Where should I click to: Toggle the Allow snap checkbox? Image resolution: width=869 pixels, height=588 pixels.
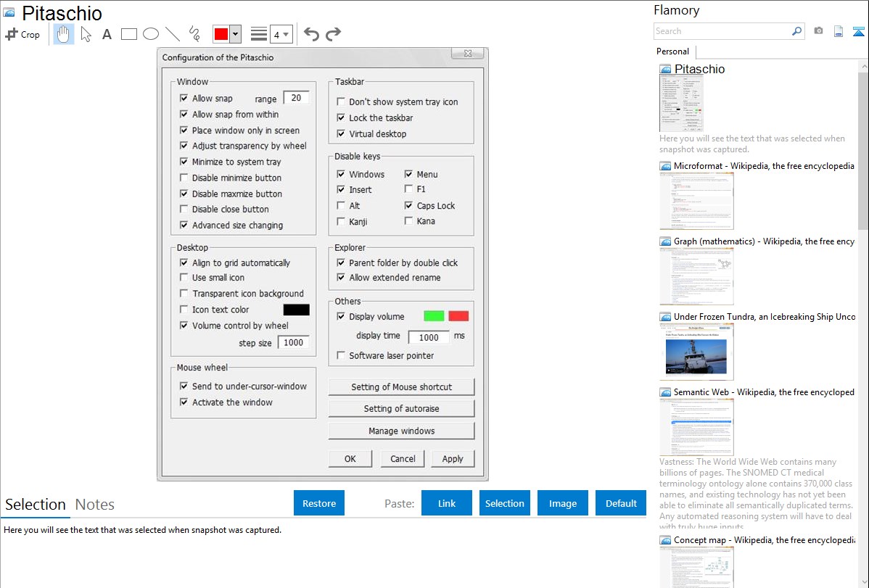[x=184, y=98]
